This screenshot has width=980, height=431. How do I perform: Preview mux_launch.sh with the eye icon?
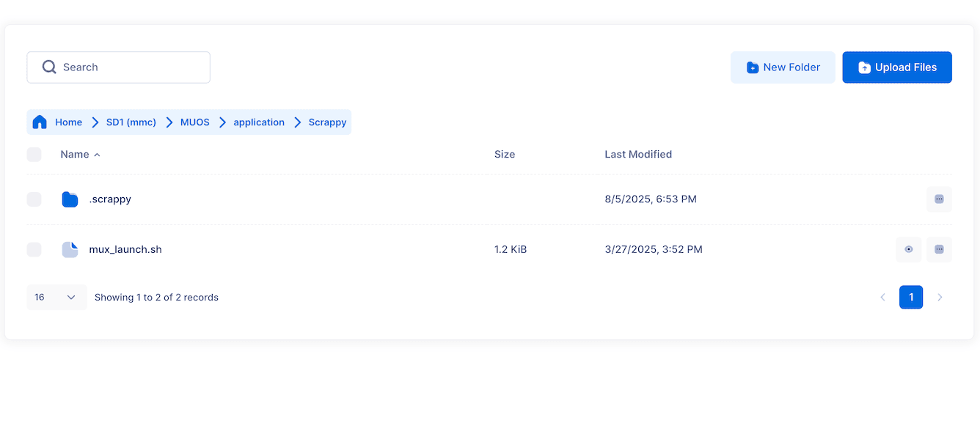point(909,249)
